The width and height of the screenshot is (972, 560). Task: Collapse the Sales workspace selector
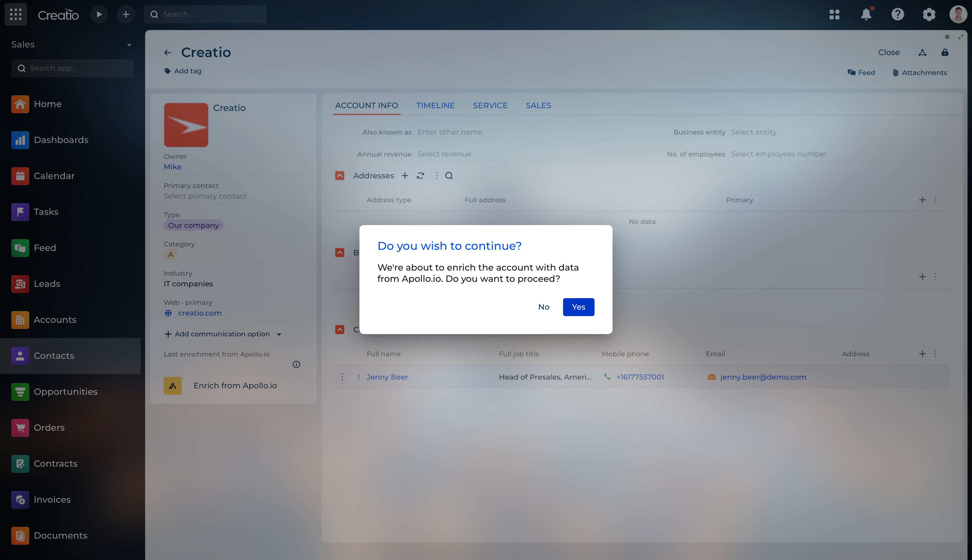click(129, 45)
